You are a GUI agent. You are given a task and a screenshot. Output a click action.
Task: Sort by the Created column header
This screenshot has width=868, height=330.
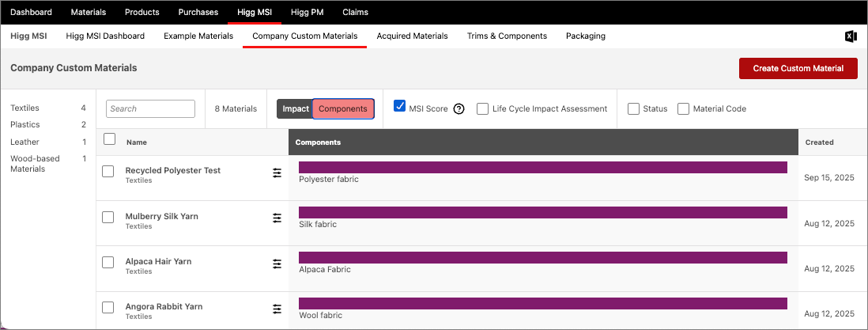(819, 142)
